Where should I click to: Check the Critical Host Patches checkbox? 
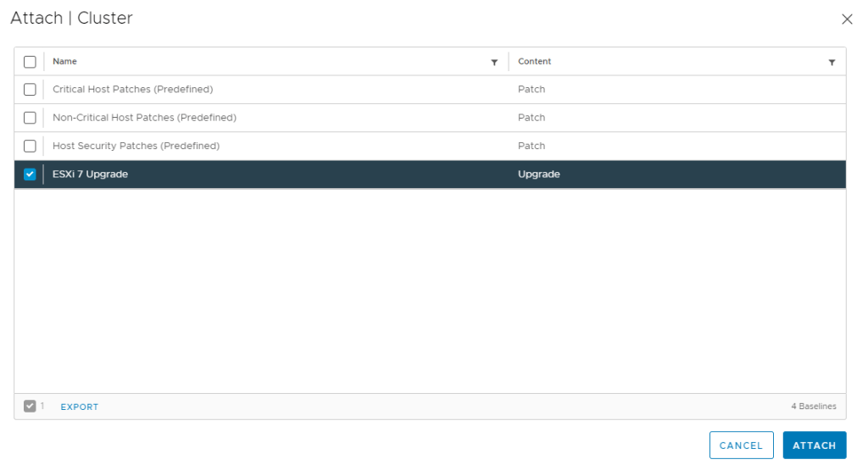coord(30,90)
